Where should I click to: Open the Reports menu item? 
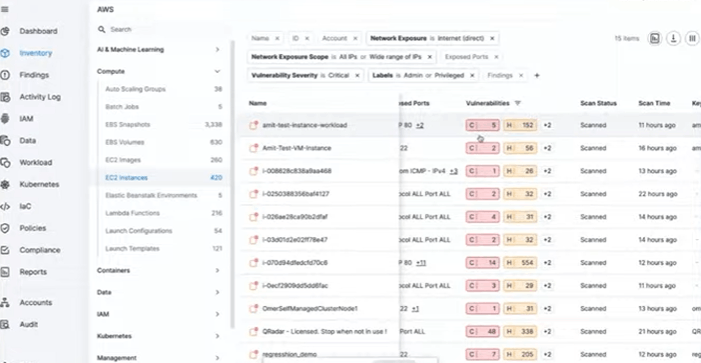pos(33,272)
